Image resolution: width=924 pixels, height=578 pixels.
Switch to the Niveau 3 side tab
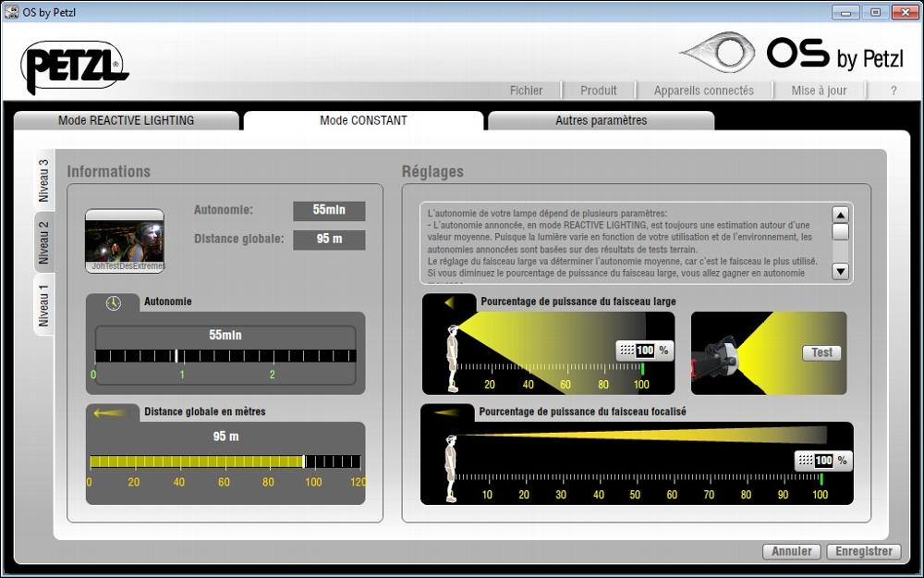point(44,180)
